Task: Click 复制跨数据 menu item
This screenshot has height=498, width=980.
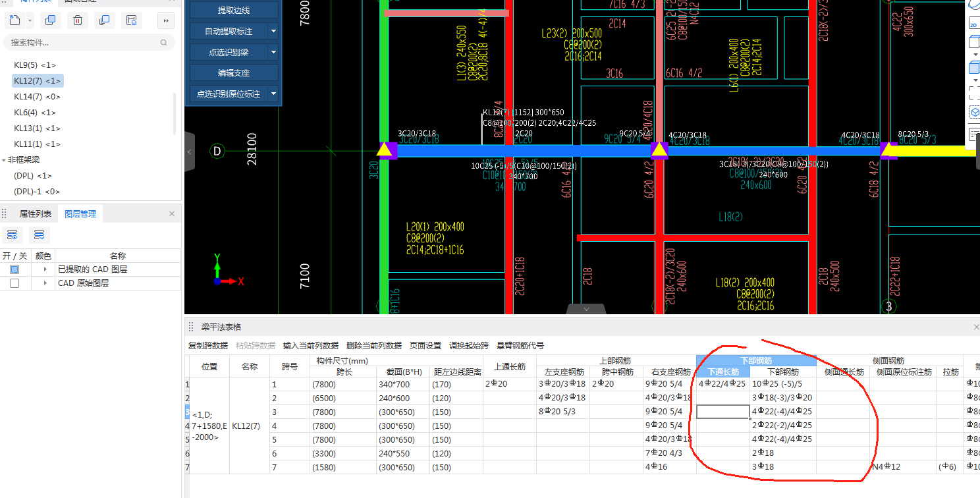Action: click(208, 345)
